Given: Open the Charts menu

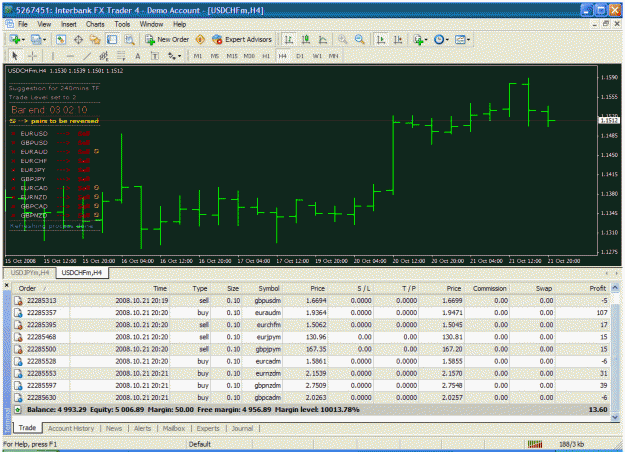Looking at the screenshot, I should pos(95,24).
